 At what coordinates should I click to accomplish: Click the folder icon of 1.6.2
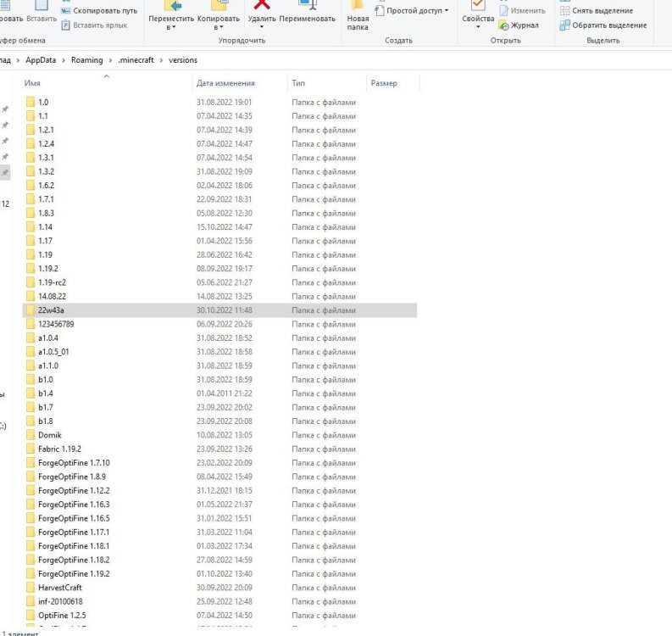click(31, 185)
